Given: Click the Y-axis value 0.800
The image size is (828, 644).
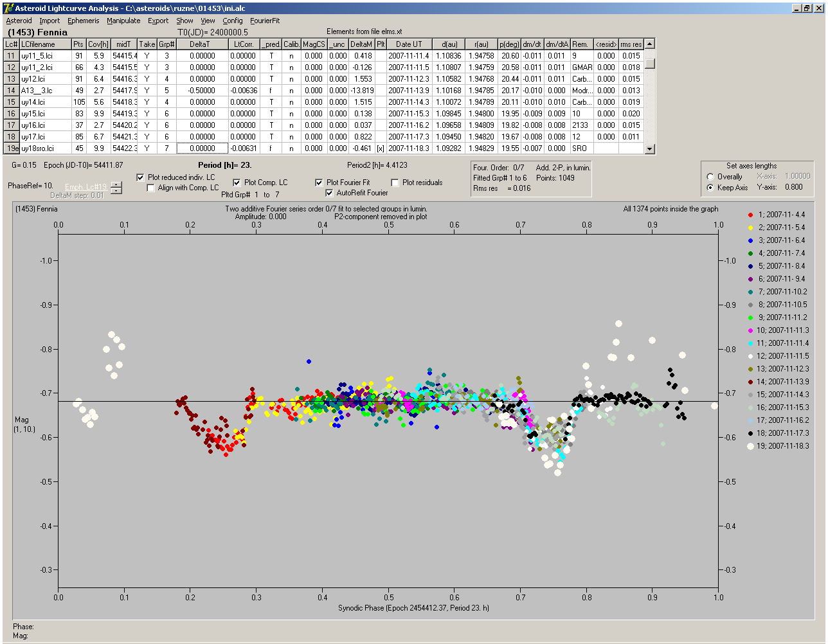Looking at the screenshot, I should pos(793,188).
